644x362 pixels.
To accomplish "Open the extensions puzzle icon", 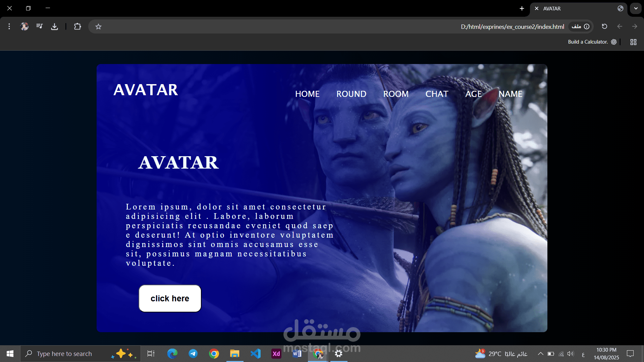I will pyautogui.click(x=77, y=26).
